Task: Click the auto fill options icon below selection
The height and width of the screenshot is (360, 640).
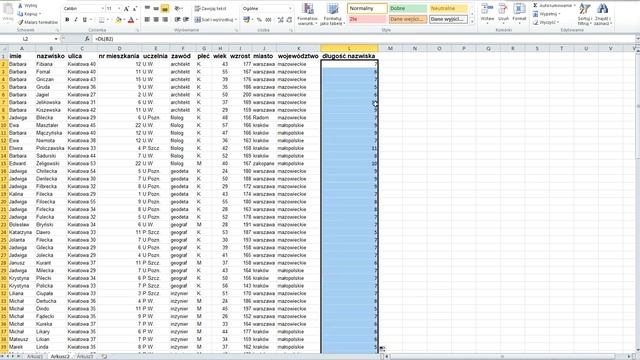Action: pyautogui.click(x=382, y=349)
